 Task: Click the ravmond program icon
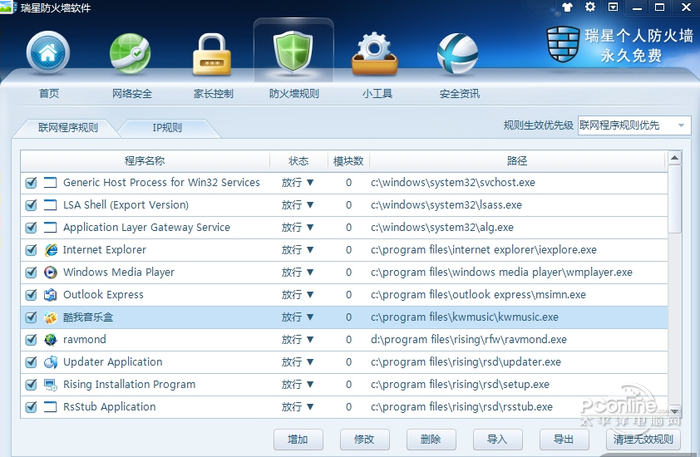(51, 340)
